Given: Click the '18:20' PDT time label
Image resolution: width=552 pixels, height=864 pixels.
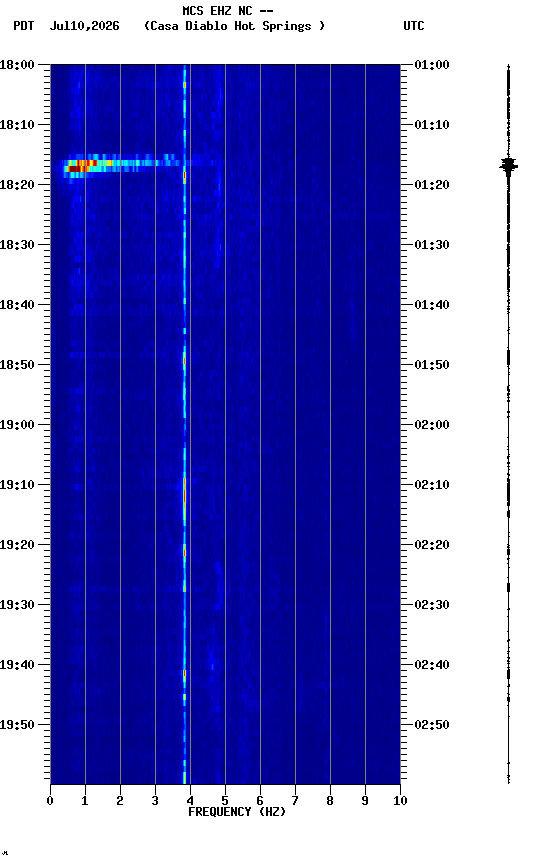Looking at the screenshot, I should (x=17, y=185).
